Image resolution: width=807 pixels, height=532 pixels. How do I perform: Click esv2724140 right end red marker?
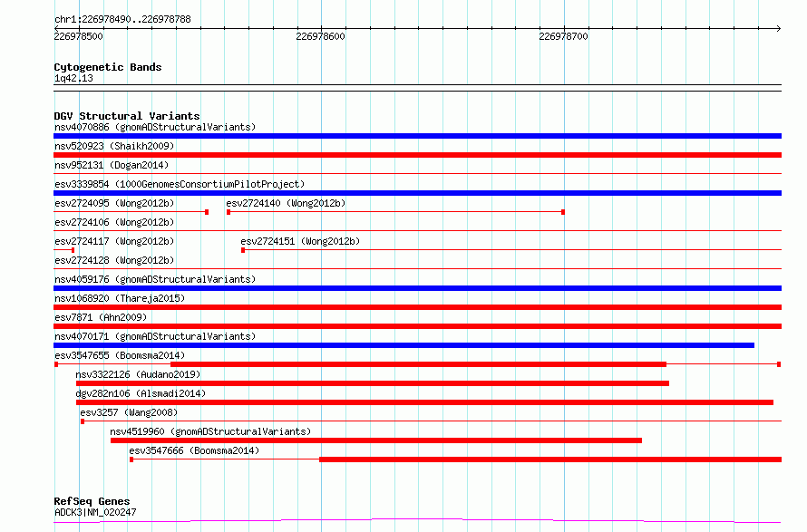(563, 212)
